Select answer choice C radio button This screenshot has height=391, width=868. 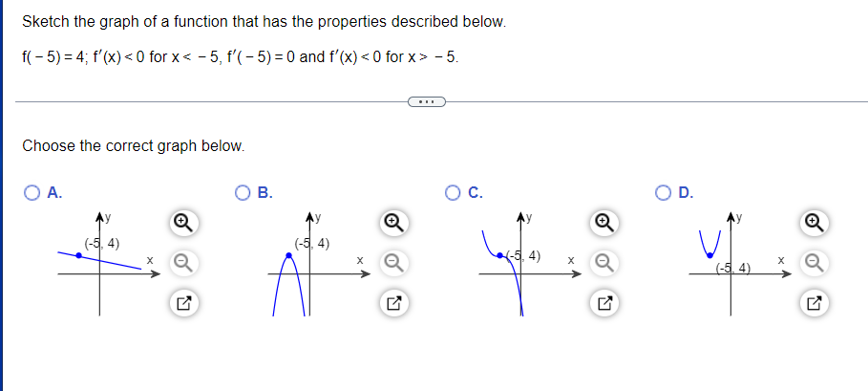click(x=453, y=193)
